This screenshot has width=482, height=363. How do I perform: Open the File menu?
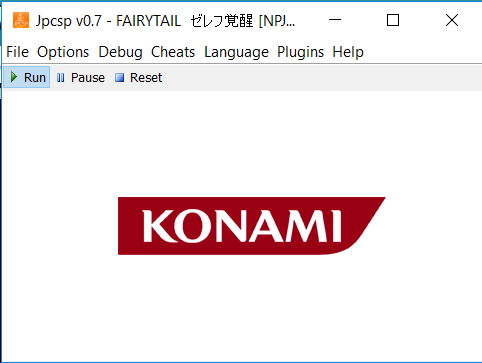pyautogui.click(x=18, y=52)
